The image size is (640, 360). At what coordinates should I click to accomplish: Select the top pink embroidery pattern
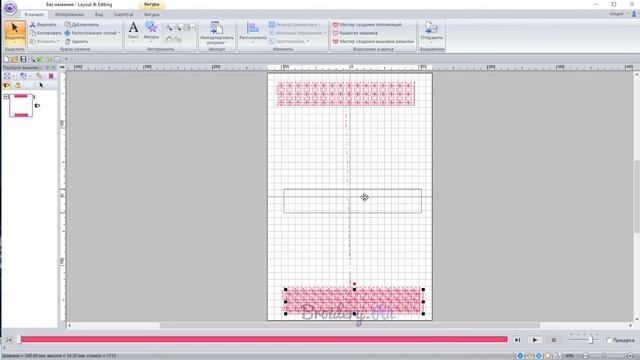(346, 94)
